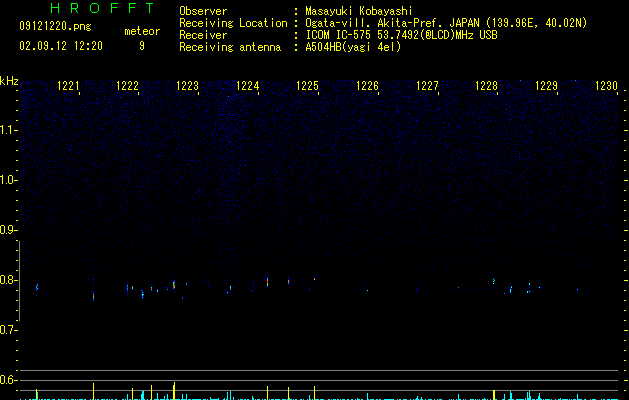Click observer name Masayuki Kobayashi
Viewport: 629px width, 400px height.
359,11
